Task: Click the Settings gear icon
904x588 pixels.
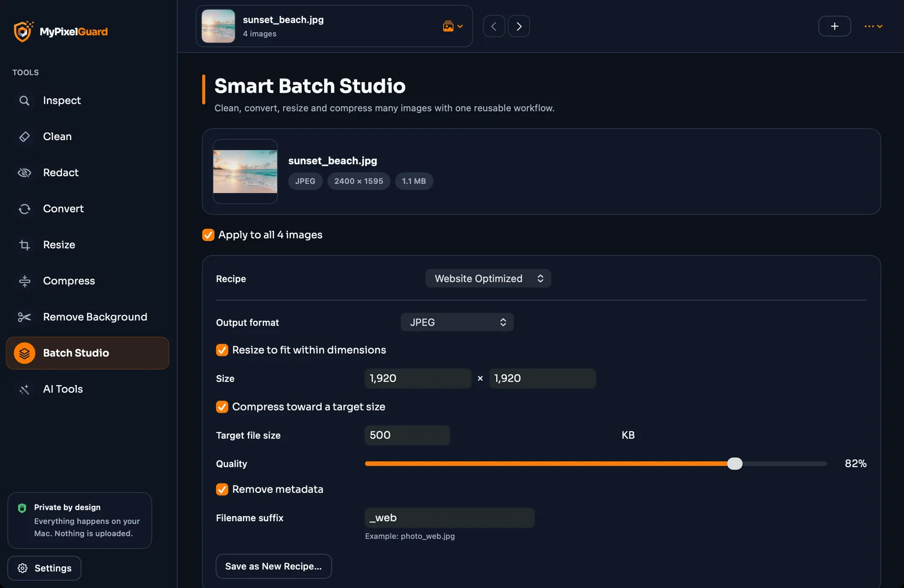Action: pos(23,568)
